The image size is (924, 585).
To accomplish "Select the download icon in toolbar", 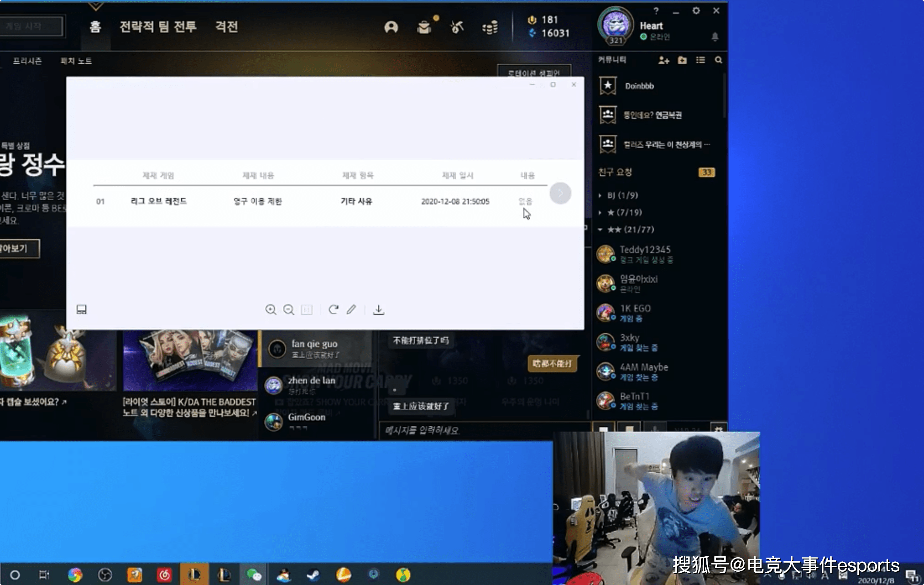I will pos(379,309).
